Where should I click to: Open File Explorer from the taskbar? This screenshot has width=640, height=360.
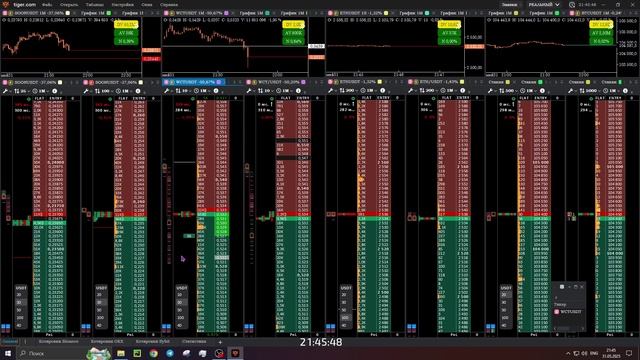[121, 353]
